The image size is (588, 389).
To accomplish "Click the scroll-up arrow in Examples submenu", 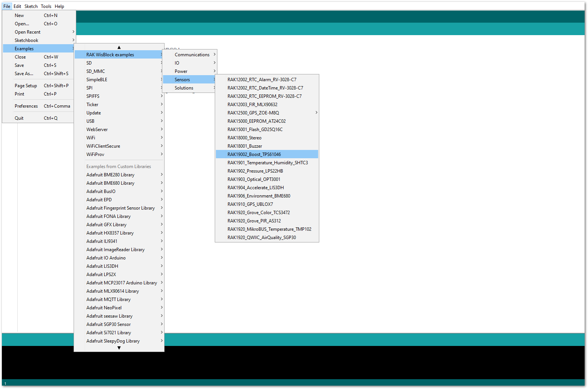I will [x=119, y=47].
